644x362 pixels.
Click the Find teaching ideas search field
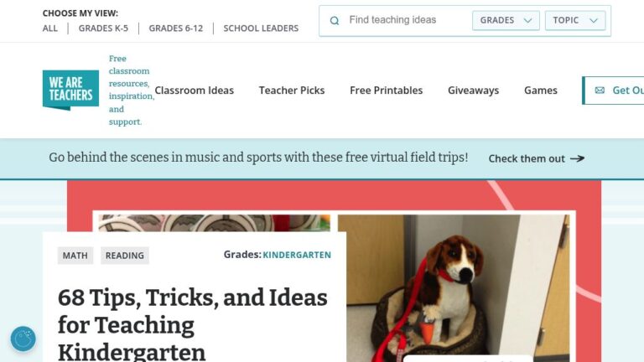(x=407, y=20)
